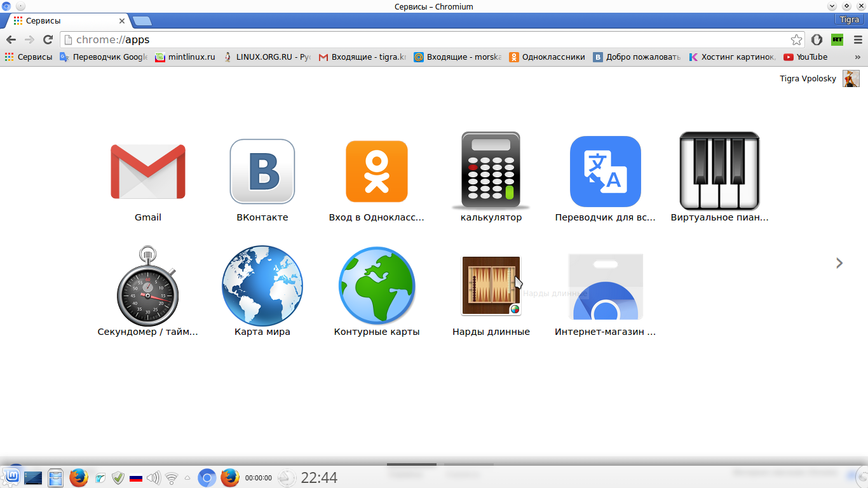This screenshot has width=868, height=488.
Task: Launch the Виртуальное пианино app
Action: pyautogui.click(x=720, y=172)
